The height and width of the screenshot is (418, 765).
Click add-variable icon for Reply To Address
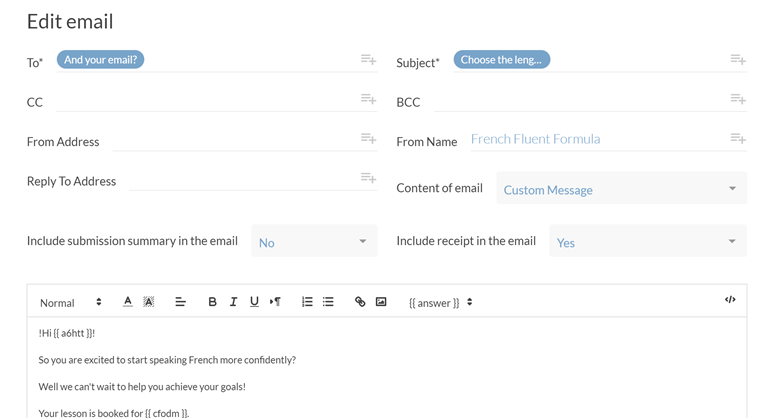tap(368, 178)
